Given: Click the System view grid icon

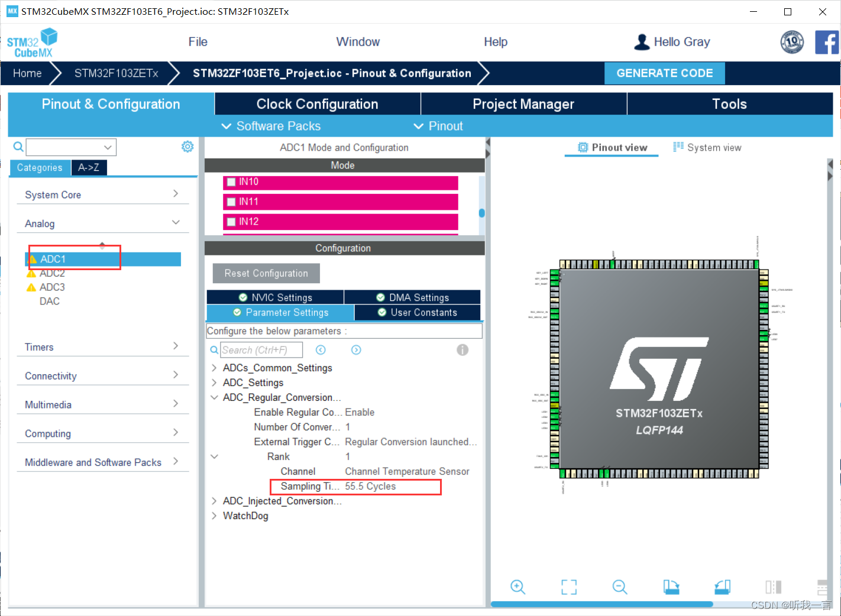Looking at the screenshot, I should click(678, 147).
